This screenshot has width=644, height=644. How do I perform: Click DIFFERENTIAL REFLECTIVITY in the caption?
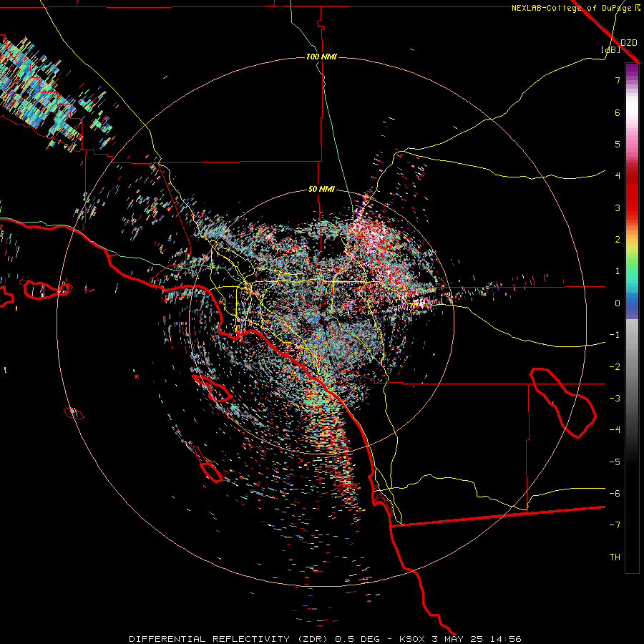[x=209, y=639]
